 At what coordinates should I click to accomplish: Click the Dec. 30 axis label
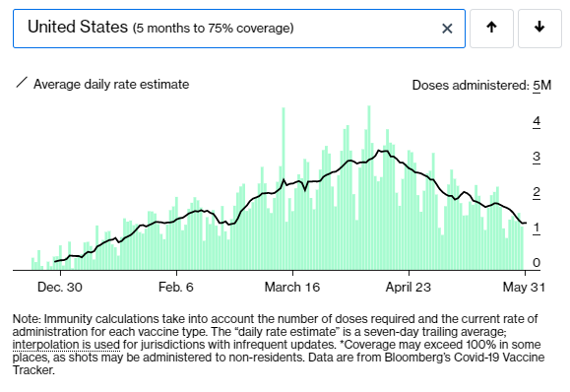click(x=60, y=287)
